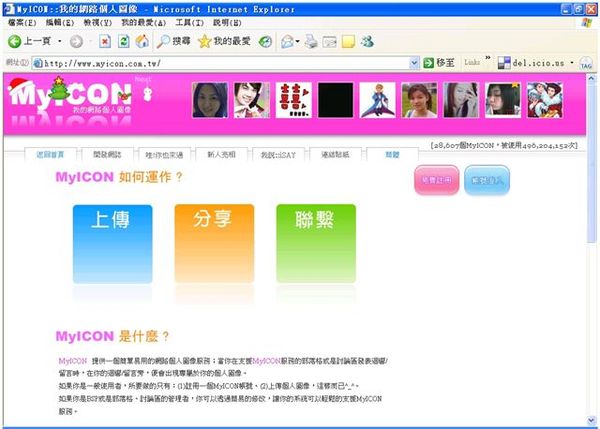Click the small snowman icon beside the logo

[147, 94]
